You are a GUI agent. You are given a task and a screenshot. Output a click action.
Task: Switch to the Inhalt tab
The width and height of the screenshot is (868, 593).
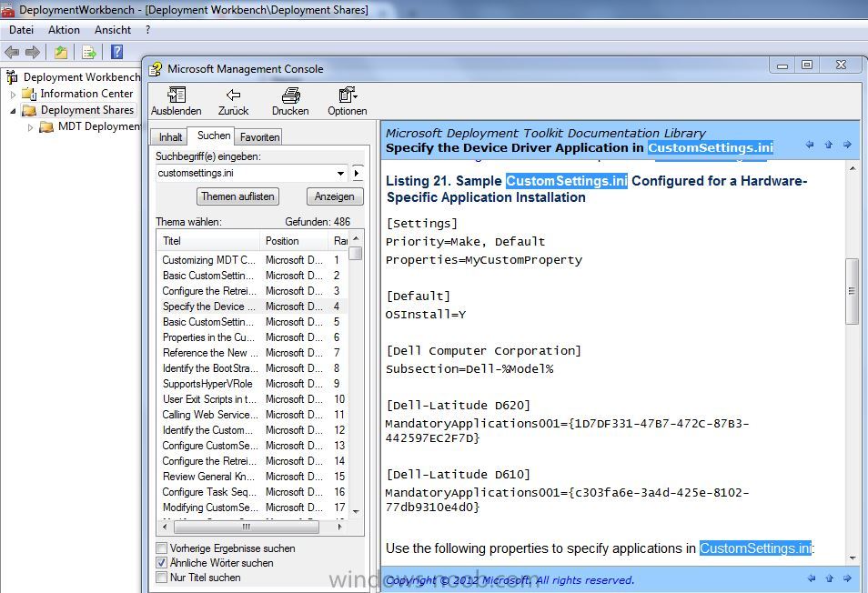(x=170, y=136)
